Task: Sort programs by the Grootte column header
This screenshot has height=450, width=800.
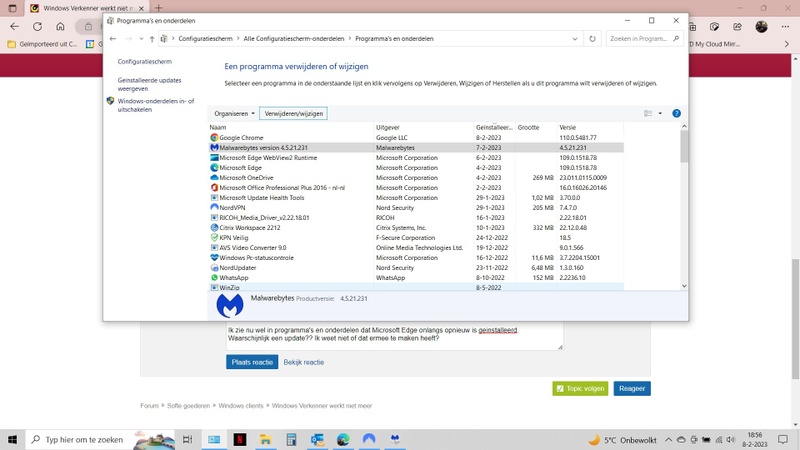Action: click(535, 128)
